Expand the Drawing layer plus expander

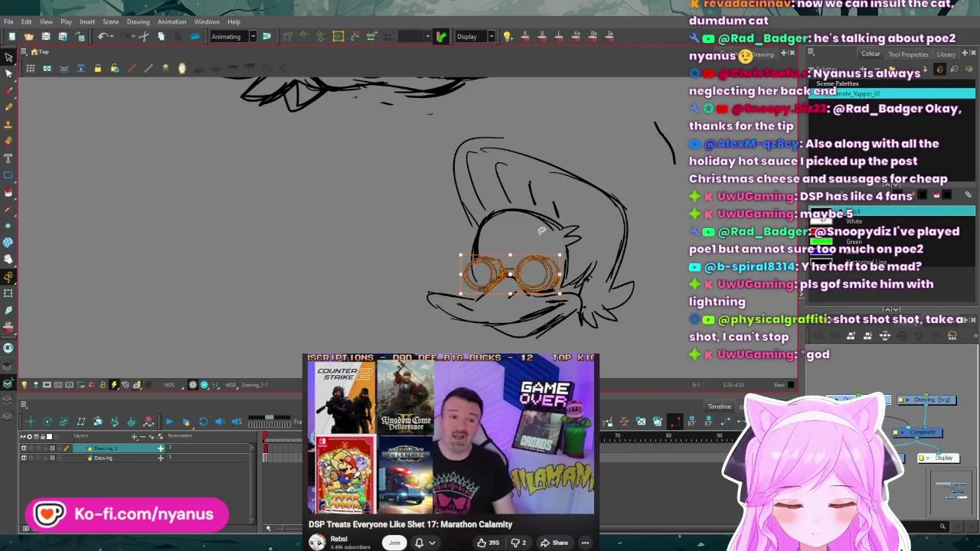(x=161, y=458)
